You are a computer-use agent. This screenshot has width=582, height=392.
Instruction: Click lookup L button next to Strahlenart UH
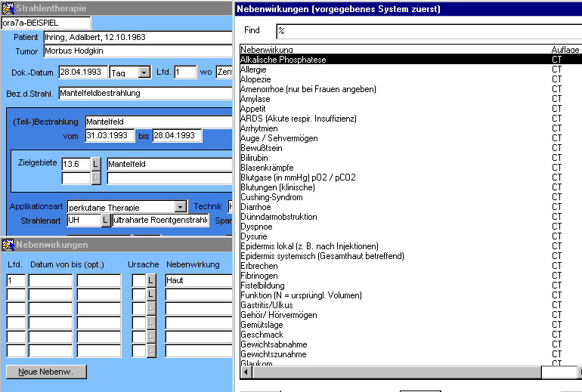tap(106, 220)
